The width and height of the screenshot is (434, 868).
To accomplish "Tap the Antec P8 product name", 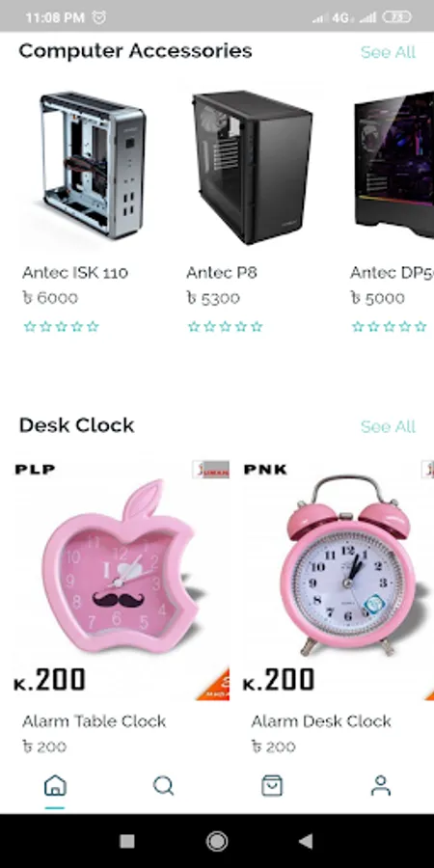I will (x=222, y=272).
